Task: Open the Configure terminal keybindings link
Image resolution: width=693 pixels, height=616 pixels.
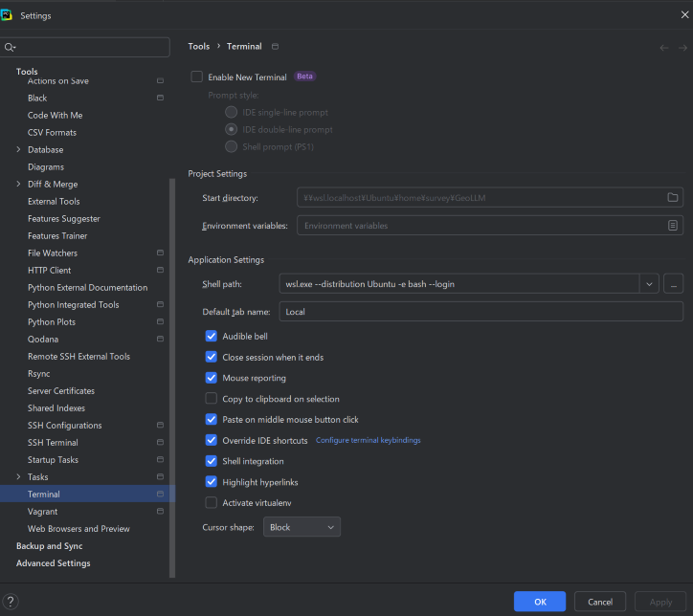Action: coord(368,441)
